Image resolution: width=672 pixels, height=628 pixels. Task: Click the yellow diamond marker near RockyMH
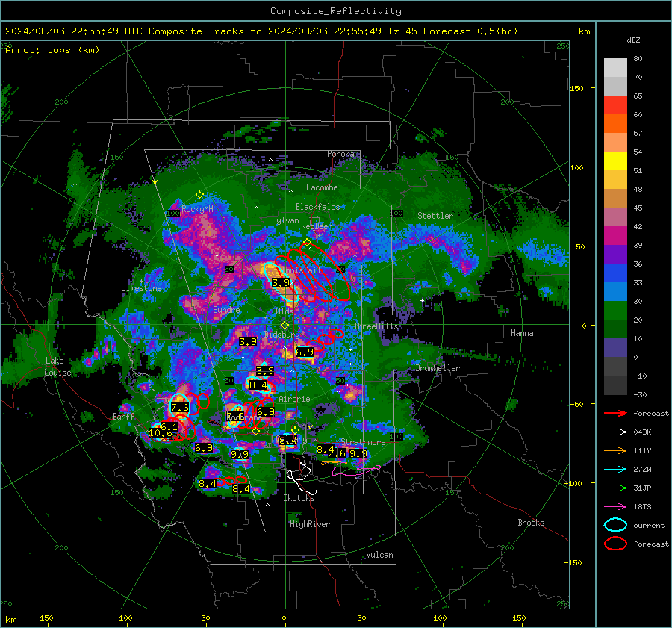[199, 195]
